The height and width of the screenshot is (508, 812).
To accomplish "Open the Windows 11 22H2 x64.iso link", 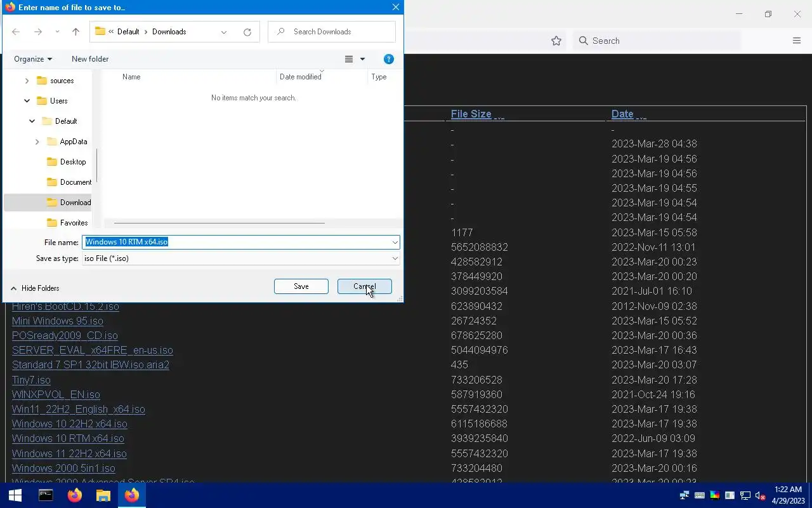I will click(69, 454).
